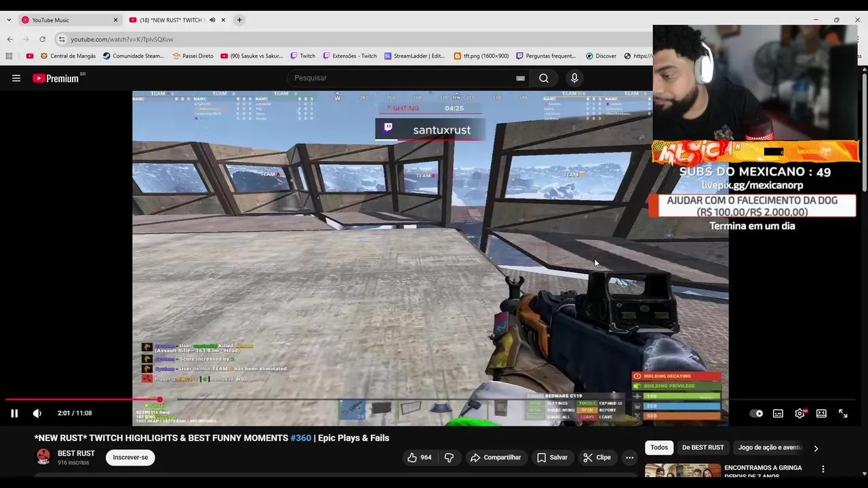The height and width of the screenshot is (488, 868).
Task: Open the apps grid in bookmarks bar
Action: pos(9,56)
